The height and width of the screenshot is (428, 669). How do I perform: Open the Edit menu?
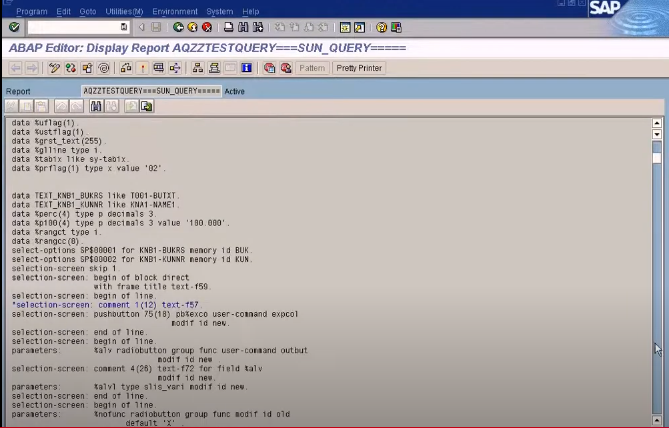click(63, 12)
